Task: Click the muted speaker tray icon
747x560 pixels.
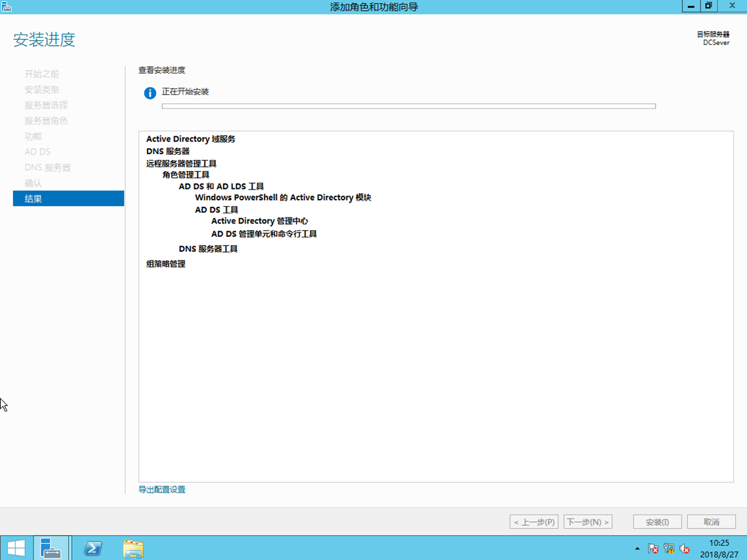Action: click(x=685, y=549)
